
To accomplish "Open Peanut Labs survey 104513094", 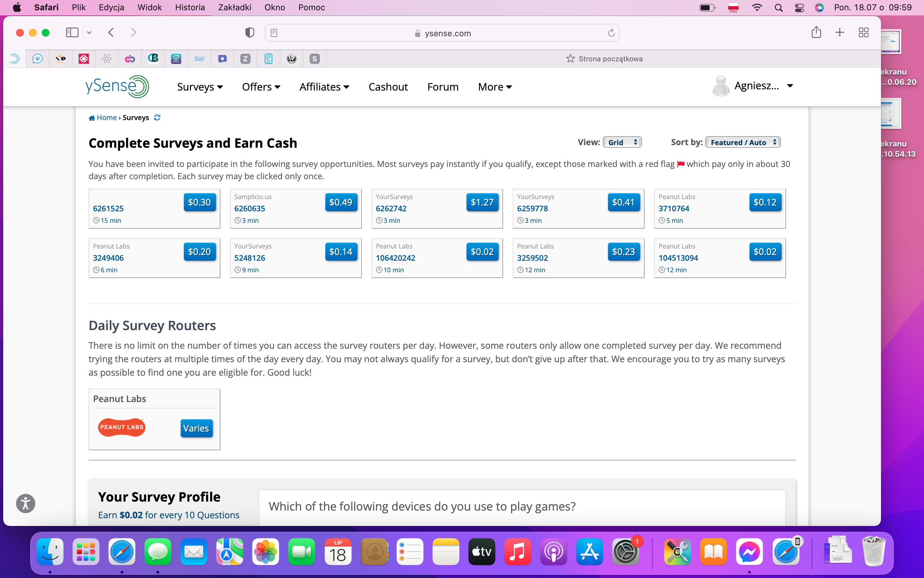I will (x=678, y=258).
